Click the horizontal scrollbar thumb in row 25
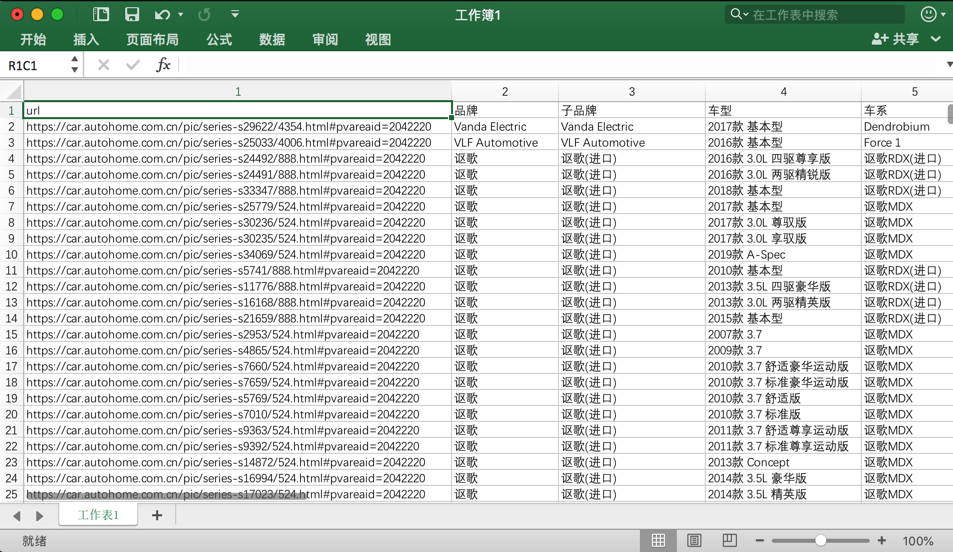Screen dimensions: 953x552 167,495
